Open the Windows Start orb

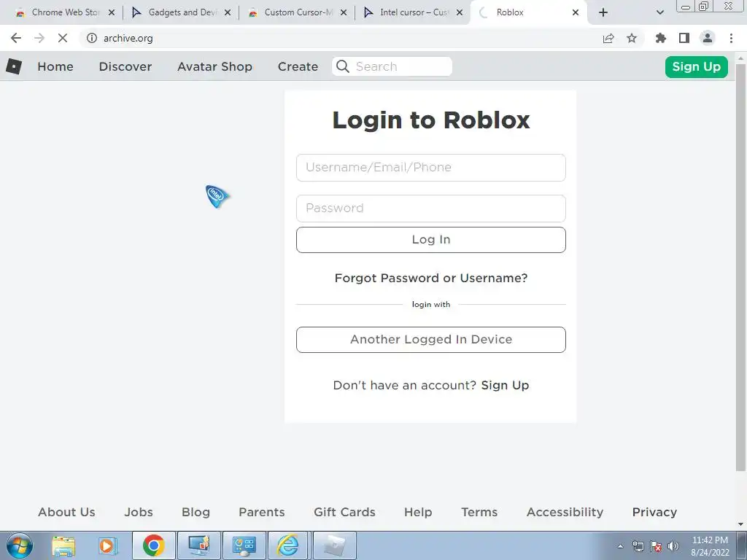click(20, 545)
